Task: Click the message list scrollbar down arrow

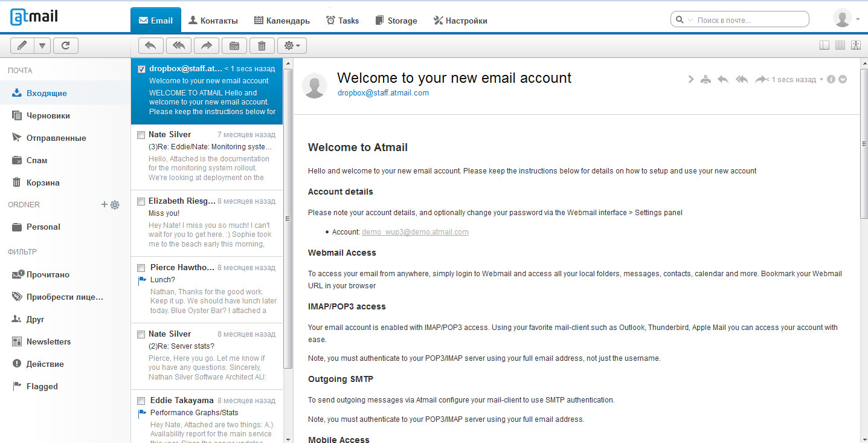Action: 288,439
